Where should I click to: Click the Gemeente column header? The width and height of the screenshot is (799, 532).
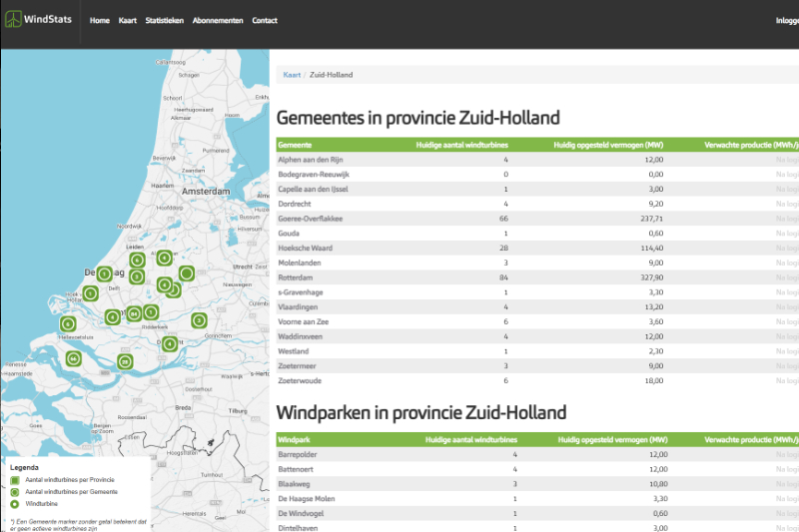[x=295, y=145]
